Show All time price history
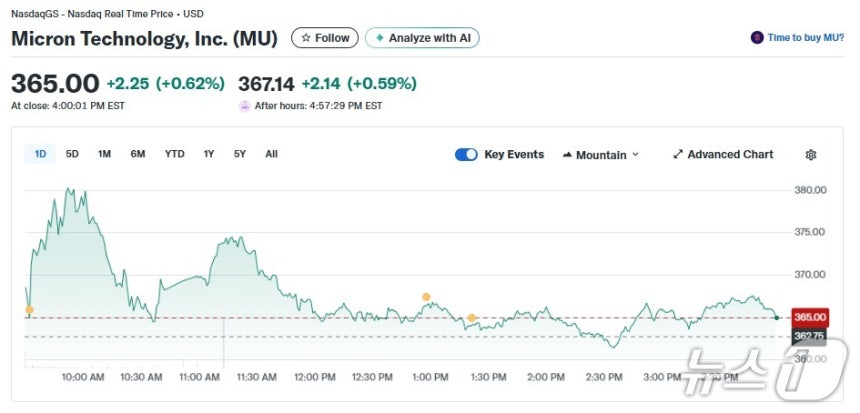The image size is (860, 413). tap(271, 154)
